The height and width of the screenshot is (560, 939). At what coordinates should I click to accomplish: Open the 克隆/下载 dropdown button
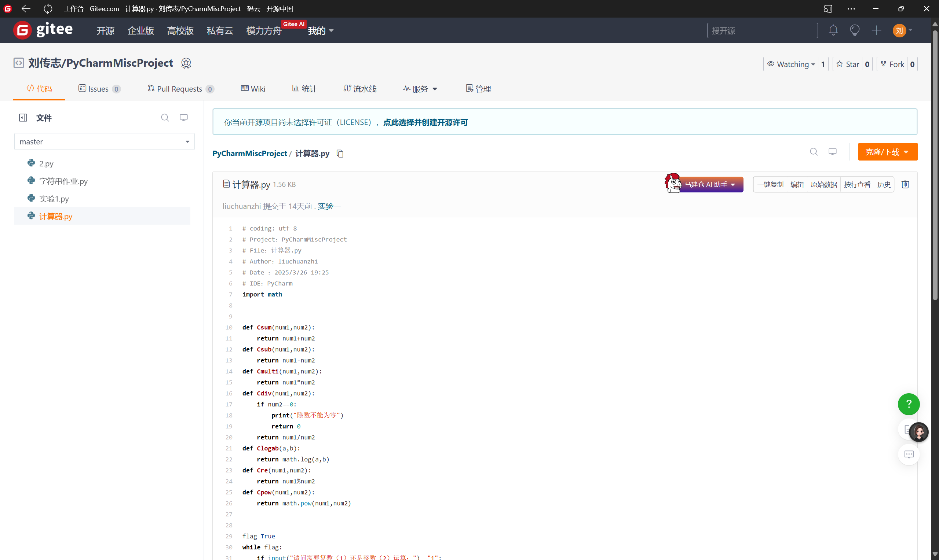(x=887, y=152)
